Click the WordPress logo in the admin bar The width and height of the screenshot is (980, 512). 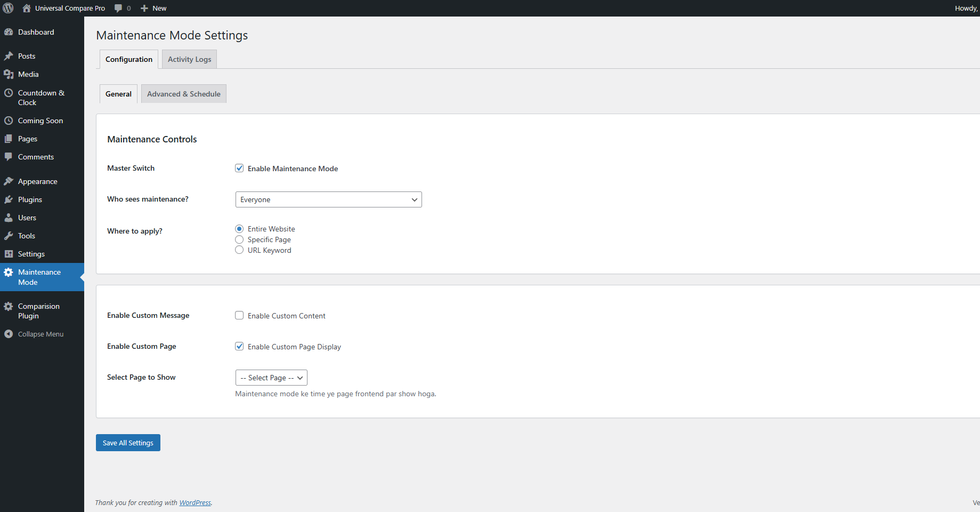[x=8, y=8]
